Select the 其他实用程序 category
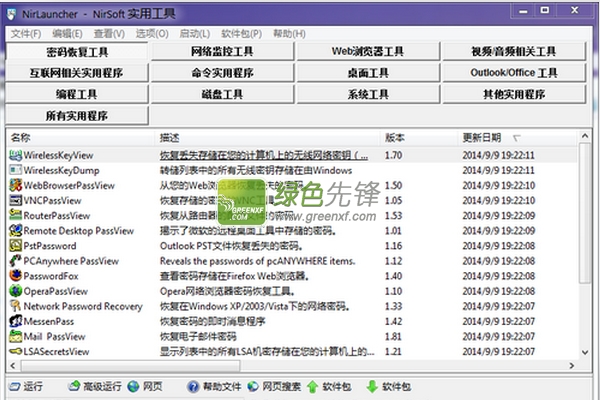Viewport: 600px width, 400px height. coord(514,94)
